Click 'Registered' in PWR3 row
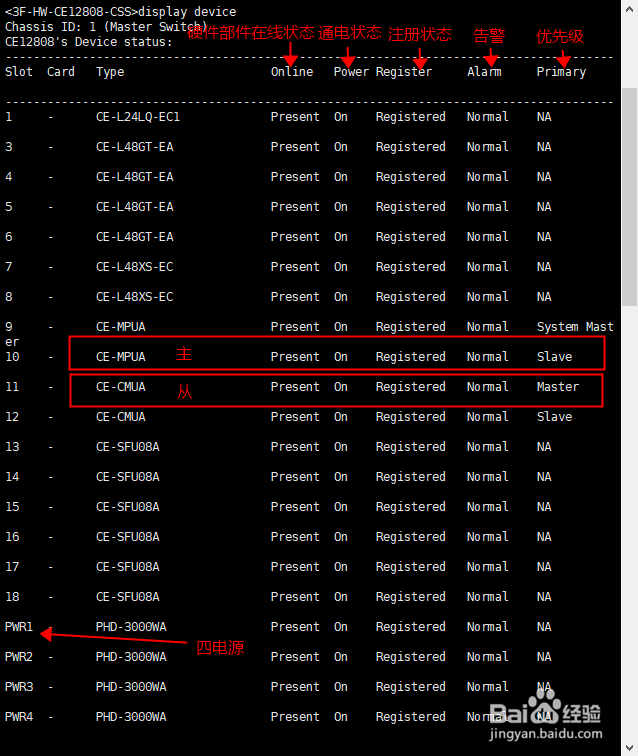 pos(411,686)
